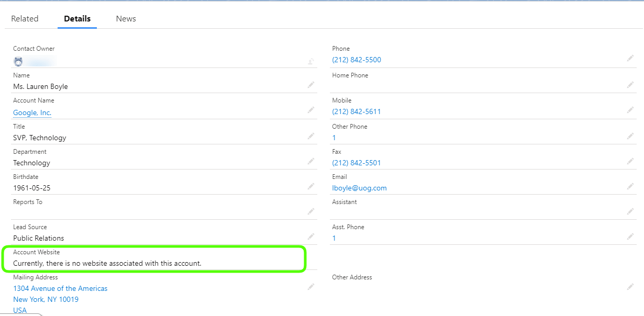Switch to the Related tab
This screenshot has width=644, height=316.
pos(25,19)
